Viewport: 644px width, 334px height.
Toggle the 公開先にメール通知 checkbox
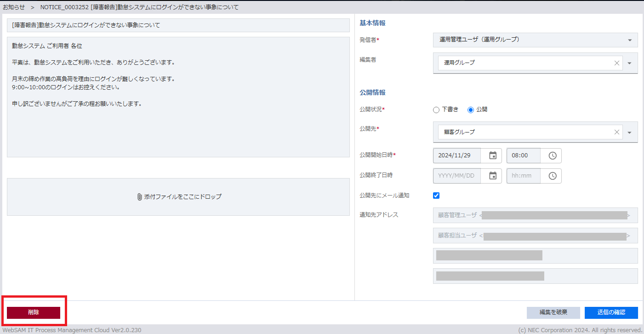coord(436,196)
